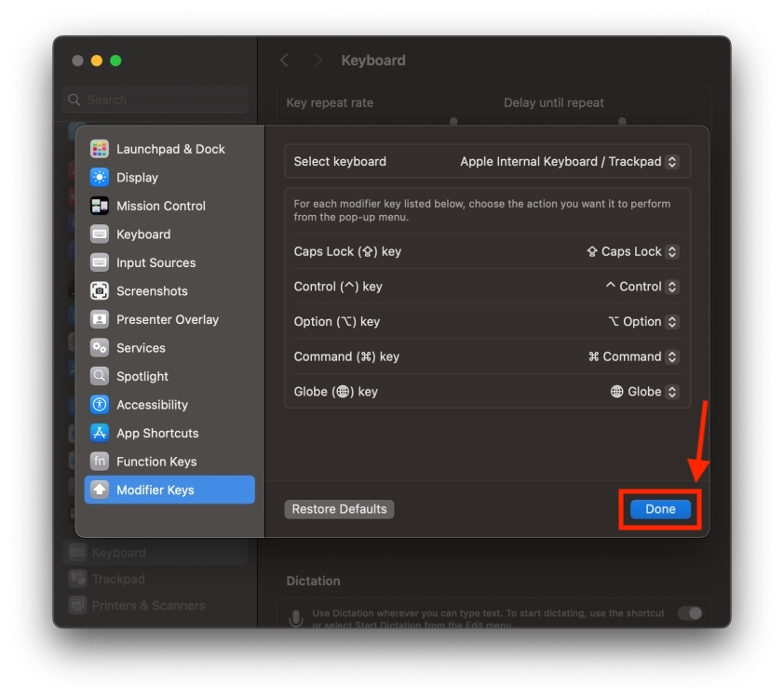Click the Search field in sidebar

pos(155,100)
